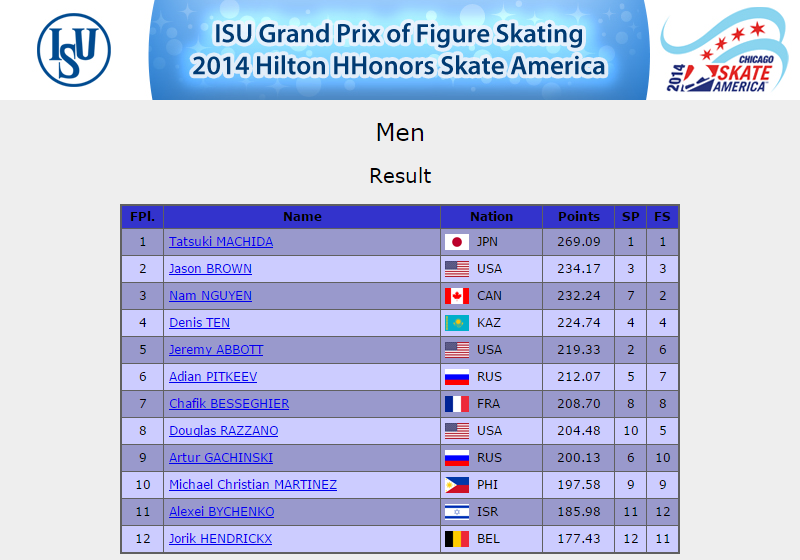Click the Chicago Skate America 2014 logo

click(723, 50)
